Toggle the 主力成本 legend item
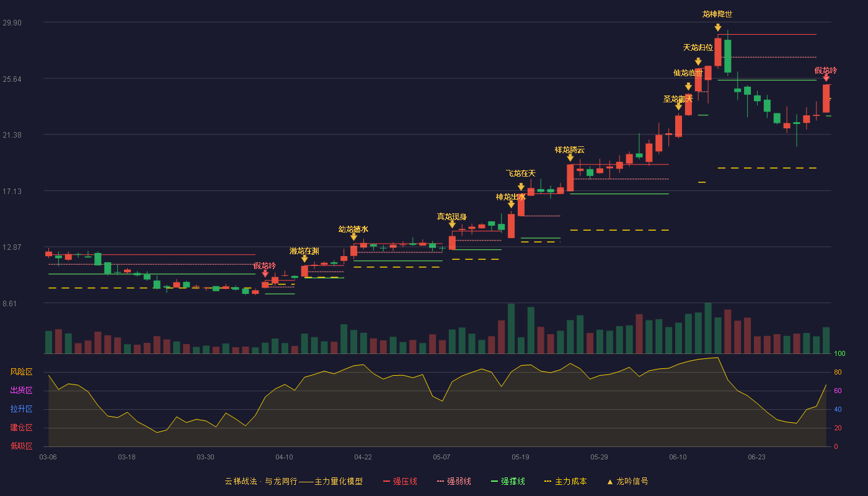This screenshot has width=868, height=496. pos(565,481)
